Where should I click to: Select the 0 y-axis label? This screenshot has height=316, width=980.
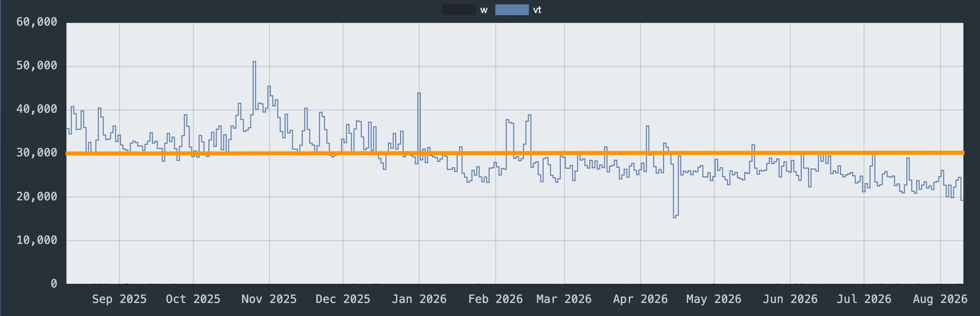pos(54,284)
